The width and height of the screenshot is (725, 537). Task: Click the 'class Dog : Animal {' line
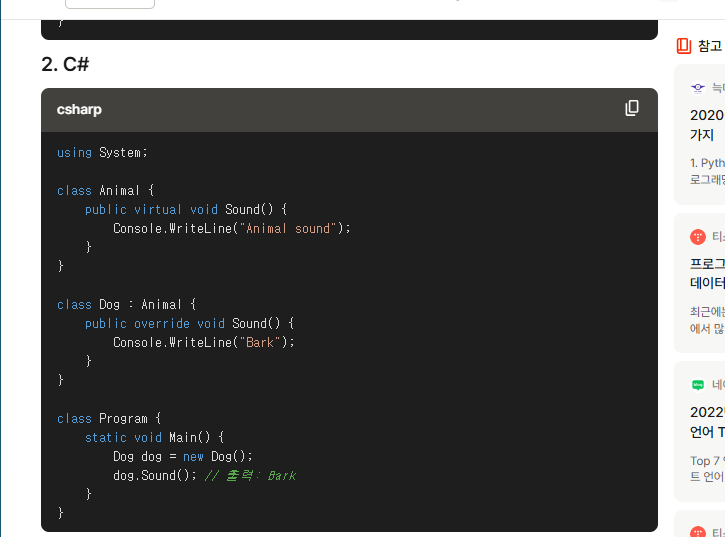(127, 304)
